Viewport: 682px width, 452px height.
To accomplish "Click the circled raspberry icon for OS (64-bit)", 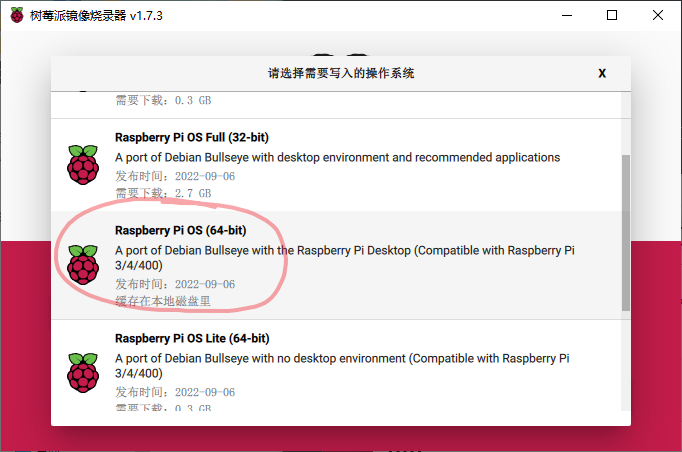I will click(83, 265).
